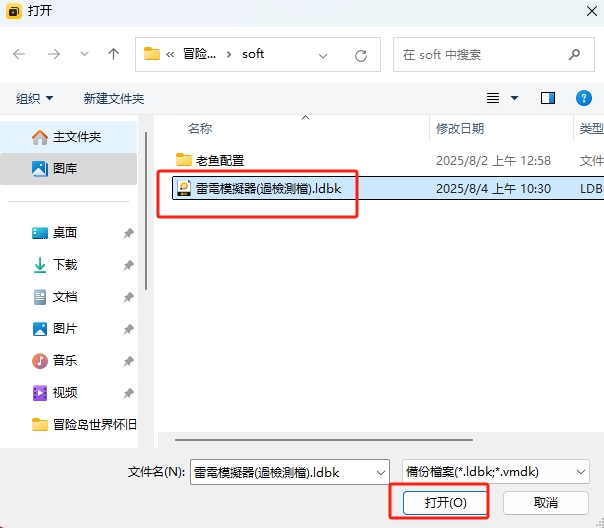
Task: Click the file list horizontal scrollbar
Action: [324, 439]
